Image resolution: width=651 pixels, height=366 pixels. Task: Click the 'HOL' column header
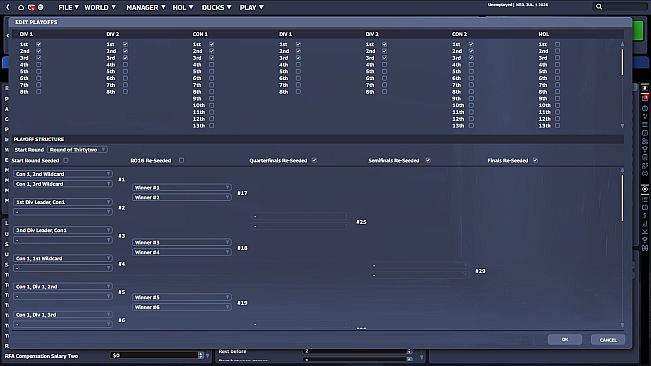(543, 34)
